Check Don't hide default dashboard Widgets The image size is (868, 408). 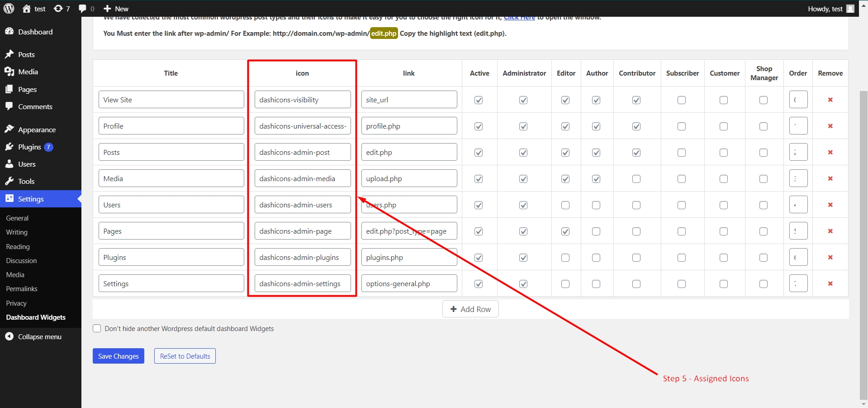97,328
